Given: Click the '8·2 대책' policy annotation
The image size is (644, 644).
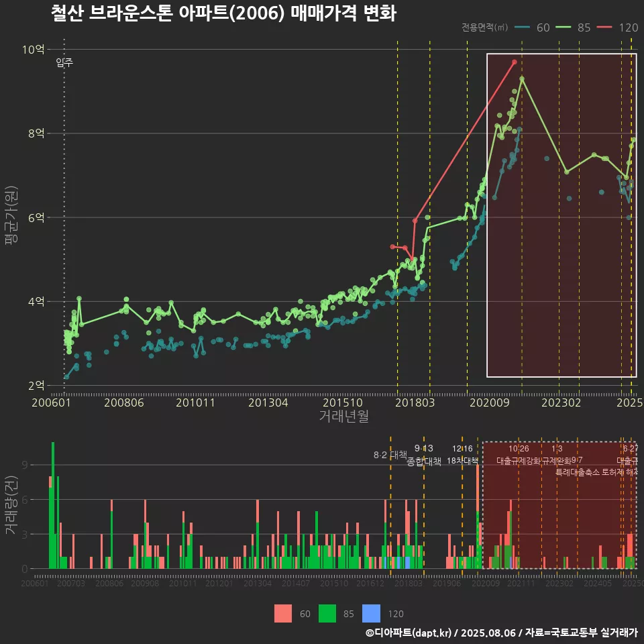Looking at the screenshot, I should pyautogui.click(x=390, y=455).
